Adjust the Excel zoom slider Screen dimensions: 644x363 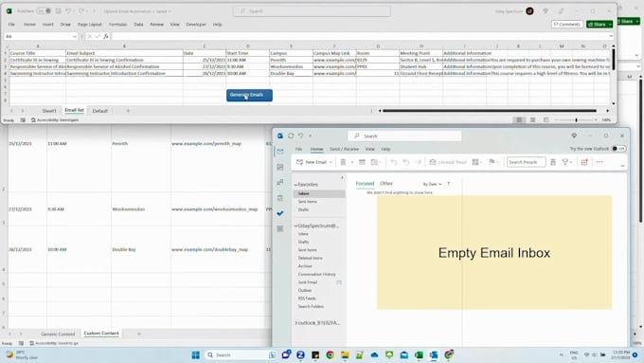576,120
